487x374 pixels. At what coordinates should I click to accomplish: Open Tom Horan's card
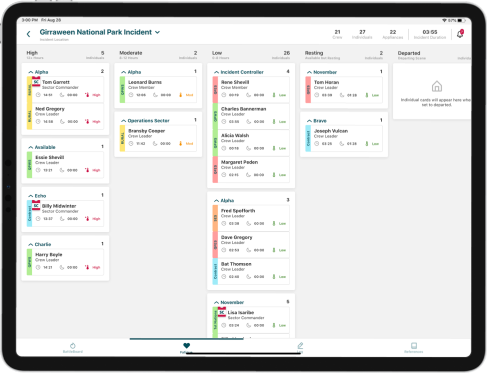click(x=344, y=89)
